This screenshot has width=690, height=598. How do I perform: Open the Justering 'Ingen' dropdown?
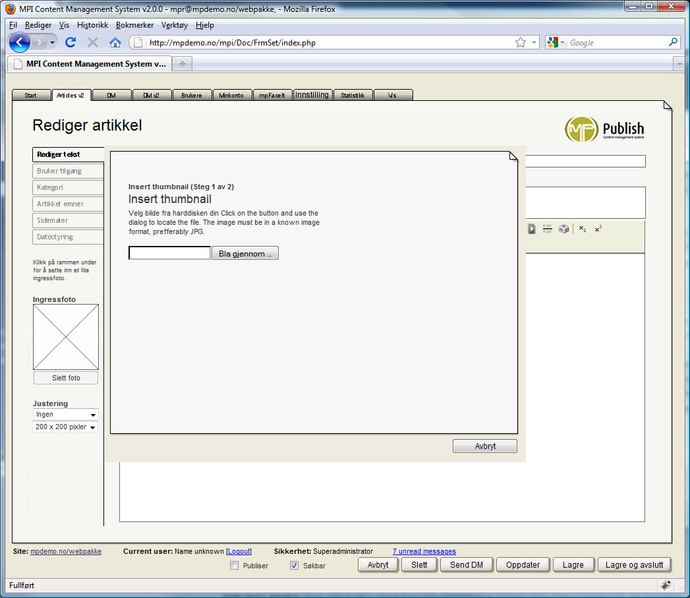(66, 414)
